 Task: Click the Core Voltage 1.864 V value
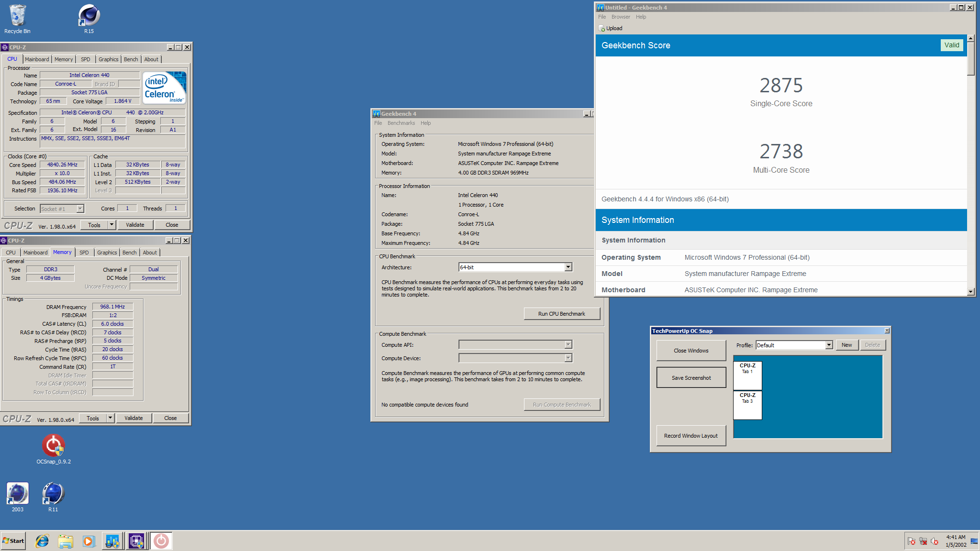pos(122,101)
